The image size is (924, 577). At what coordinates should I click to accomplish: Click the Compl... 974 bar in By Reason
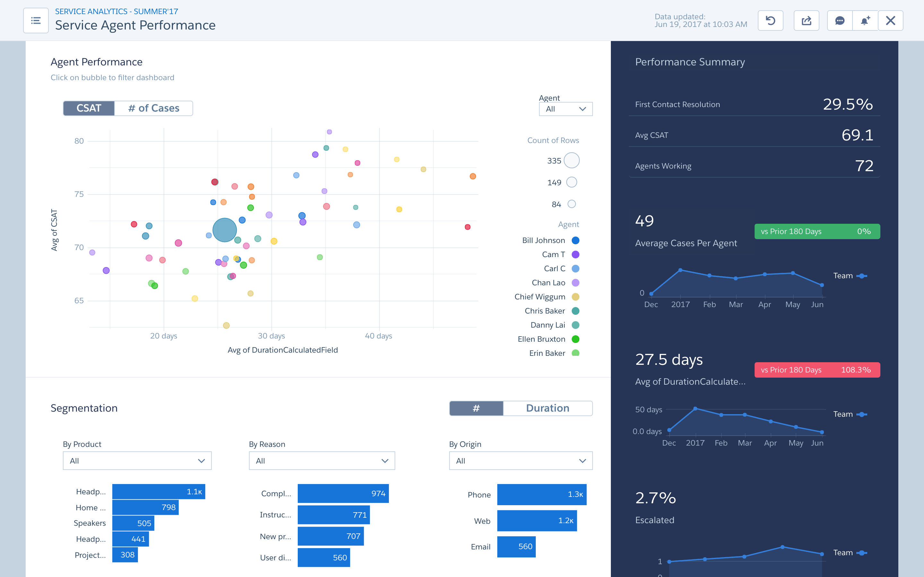point(343,493)
